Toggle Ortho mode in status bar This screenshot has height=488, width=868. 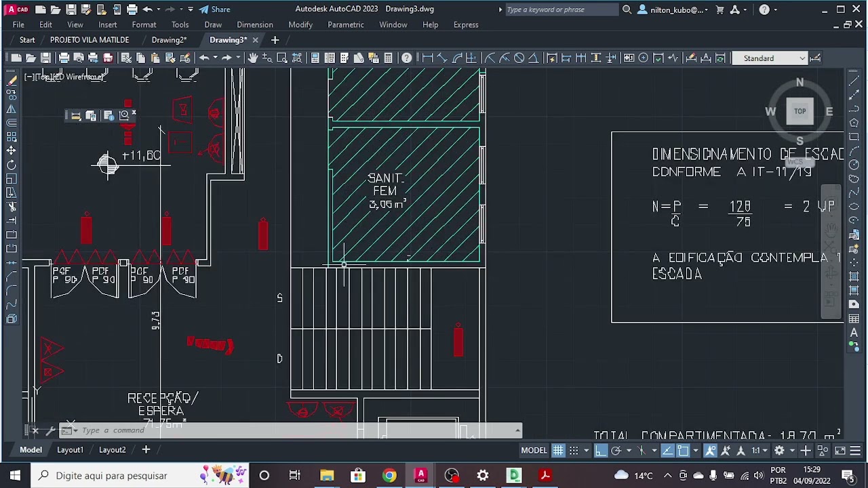(x=601, y=451)
